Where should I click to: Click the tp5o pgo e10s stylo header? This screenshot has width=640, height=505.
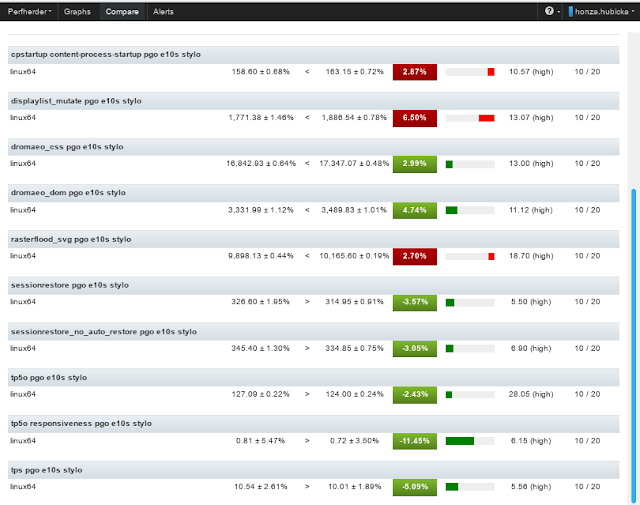pyautogui.click(x=313, y=378)
